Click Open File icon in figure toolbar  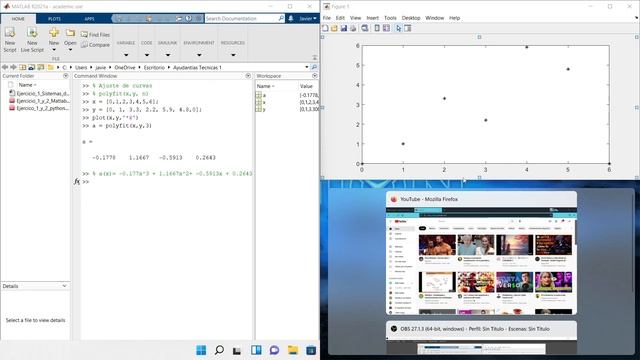(334, 28)
